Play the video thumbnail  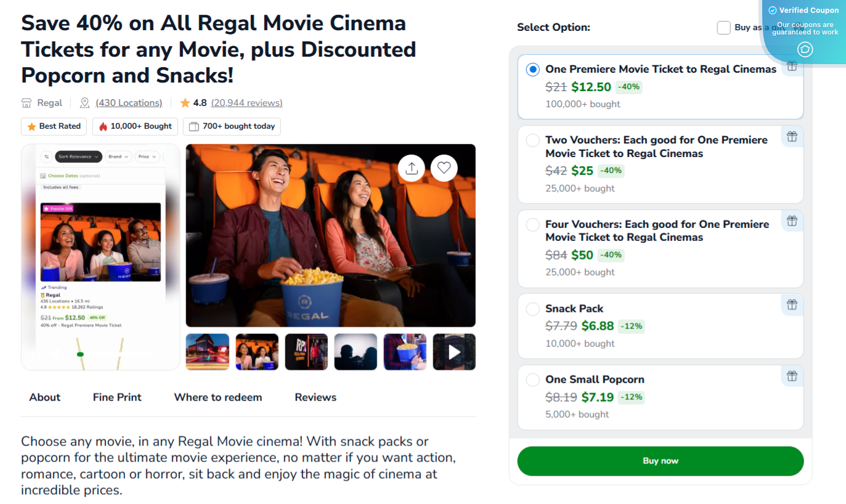pos(454,351)
